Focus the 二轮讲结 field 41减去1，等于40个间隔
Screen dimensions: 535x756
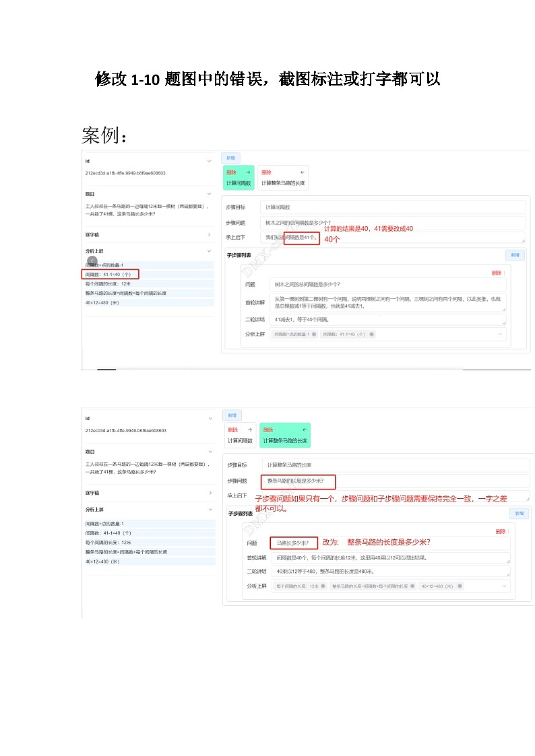point(387,319)
